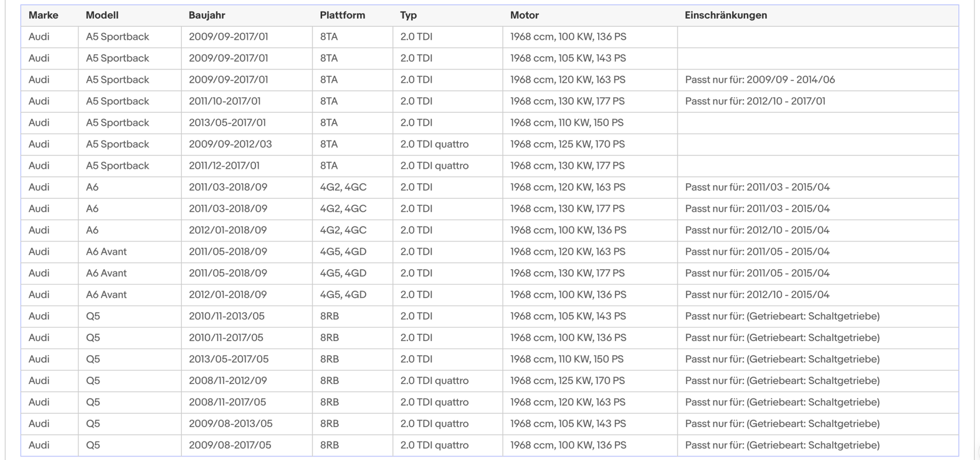Viewport: 980px width, 460px height.
Task: Click Baujahr cell 2012/01-2018/09 for A6 Avant
Action: [228, 295]
